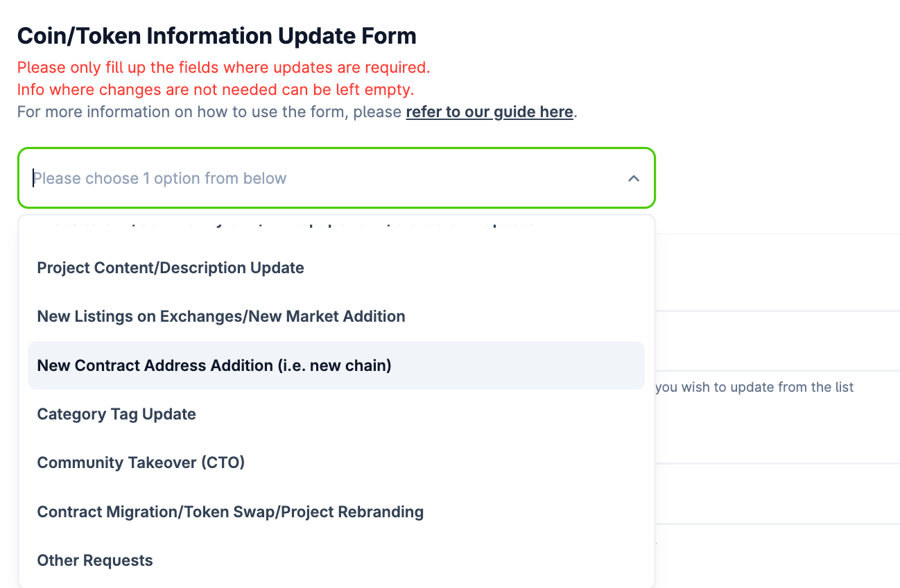Choose 'Contract Migration/Token Swap/Project Rebranding'

click(230, 512)
